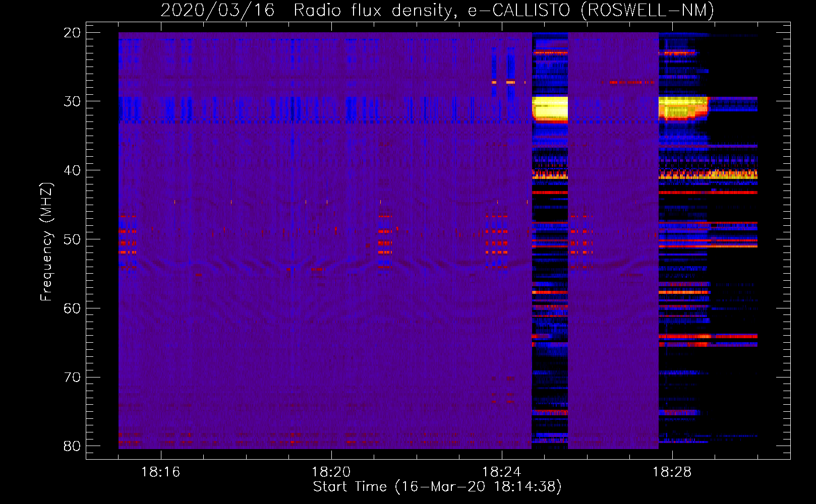Click the 30 MHz frequency tick label
This screenshot has height=504, width=816.
pyautogui.click(x=72, y=101)
